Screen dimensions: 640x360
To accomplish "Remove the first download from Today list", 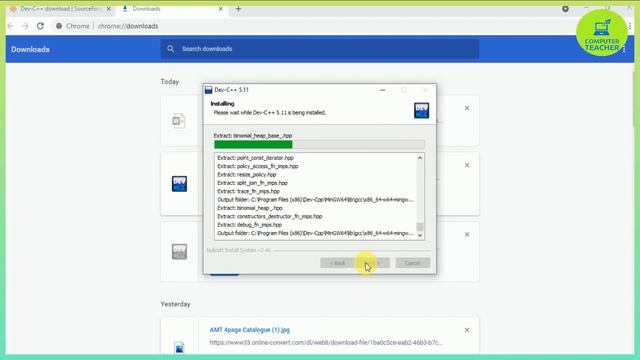I will [x=467, y=108].
